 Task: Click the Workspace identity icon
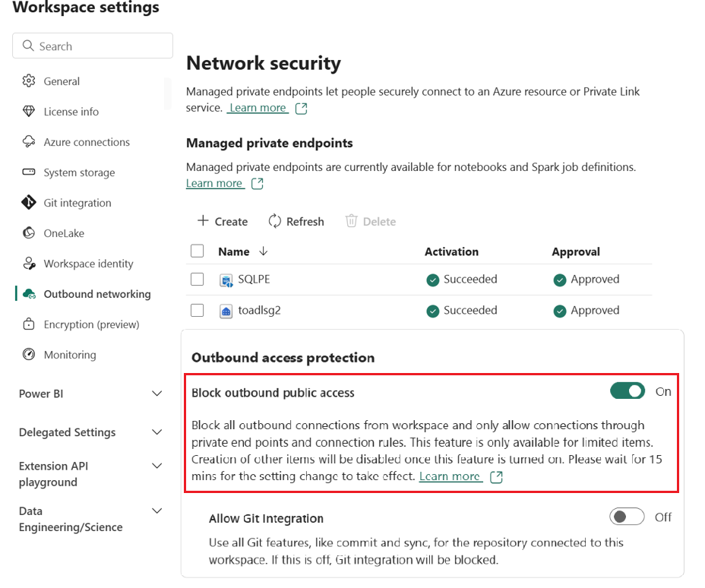click(x=29, y=264)
